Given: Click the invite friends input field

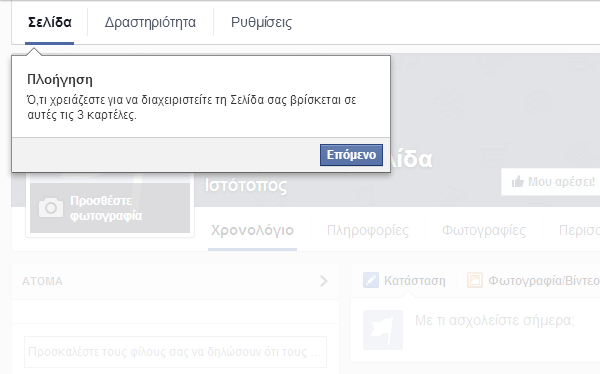Looking at the screenshot, I should 175,352.
